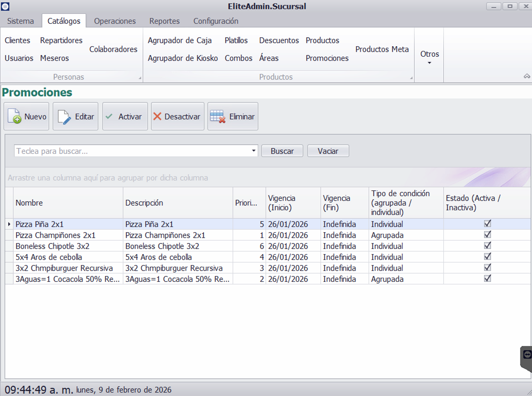Switch to the Operaciones tab
The width and height of the screenshot is (532, 396).
pos(115,21)
